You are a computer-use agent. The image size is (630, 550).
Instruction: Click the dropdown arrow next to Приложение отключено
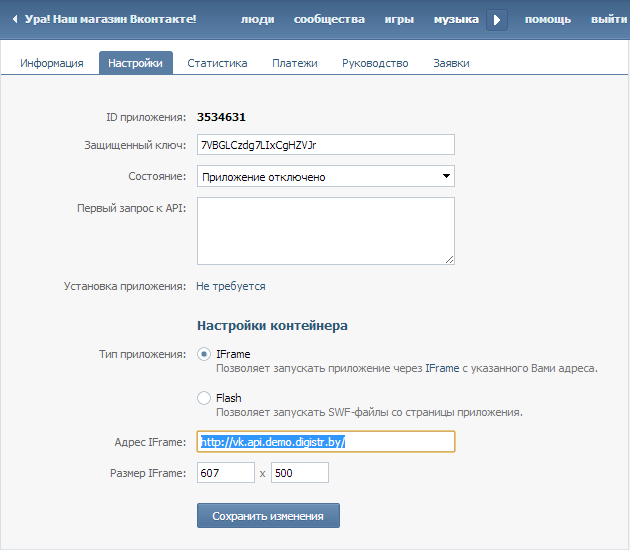(x=446, y=176)
